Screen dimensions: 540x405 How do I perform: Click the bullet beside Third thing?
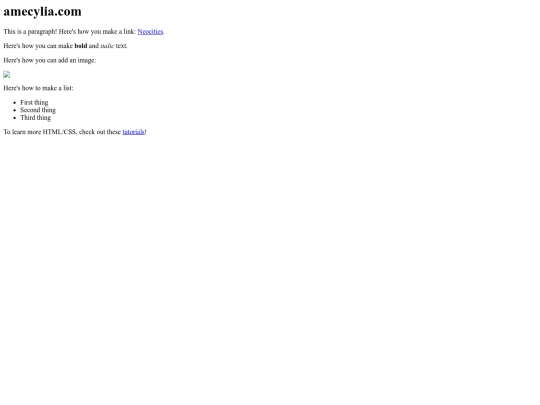[14, 118]
